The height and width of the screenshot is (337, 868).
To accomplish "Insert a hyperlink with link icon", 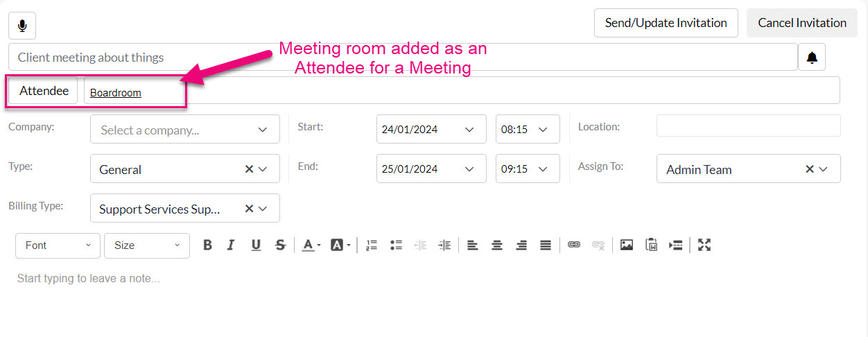I will (x=573, y=245).
